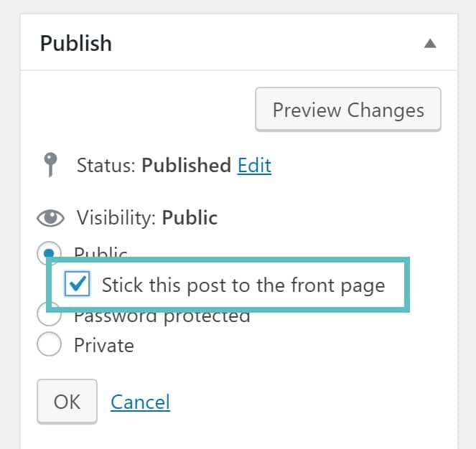The width and height of the screenshot is (476, 449).
Task: Click the Publish panel heading
Action: tap(76, 44)
